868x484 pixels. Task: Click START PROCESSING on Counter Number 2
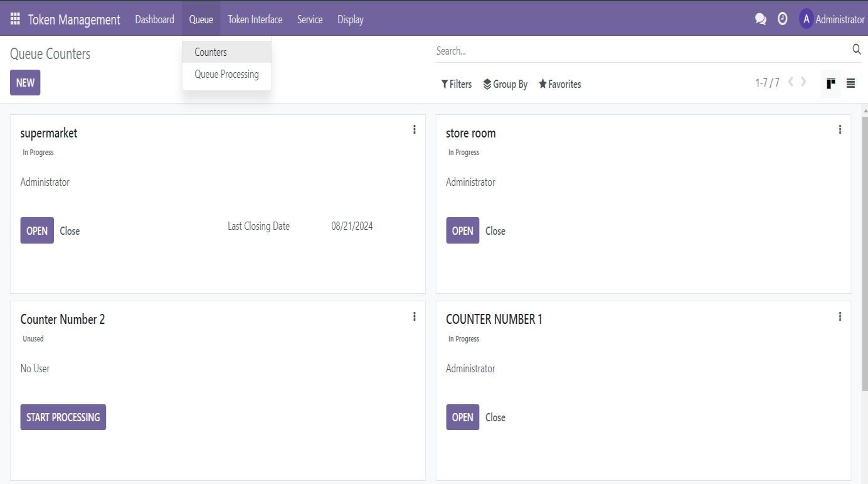click(x=63, y=417)
